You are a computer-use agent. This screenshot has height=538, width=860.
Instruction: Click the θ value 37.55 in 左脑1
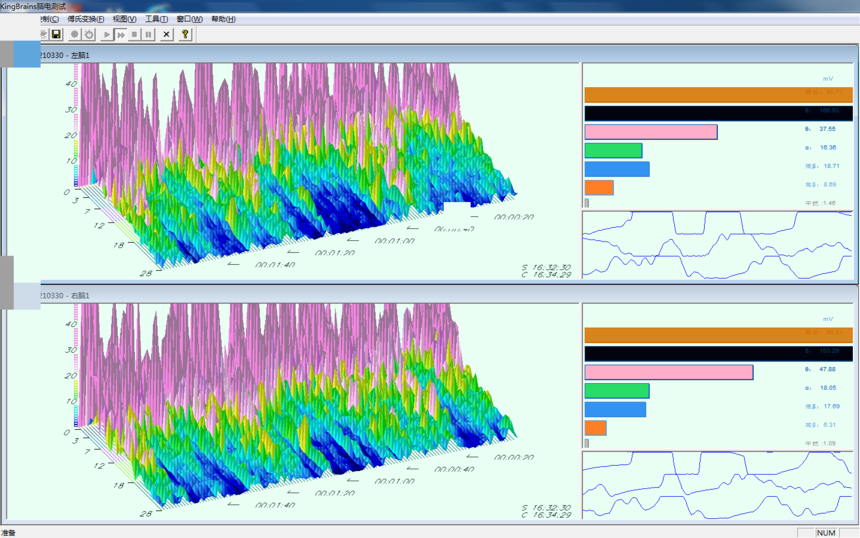click(x=827, y=129)
